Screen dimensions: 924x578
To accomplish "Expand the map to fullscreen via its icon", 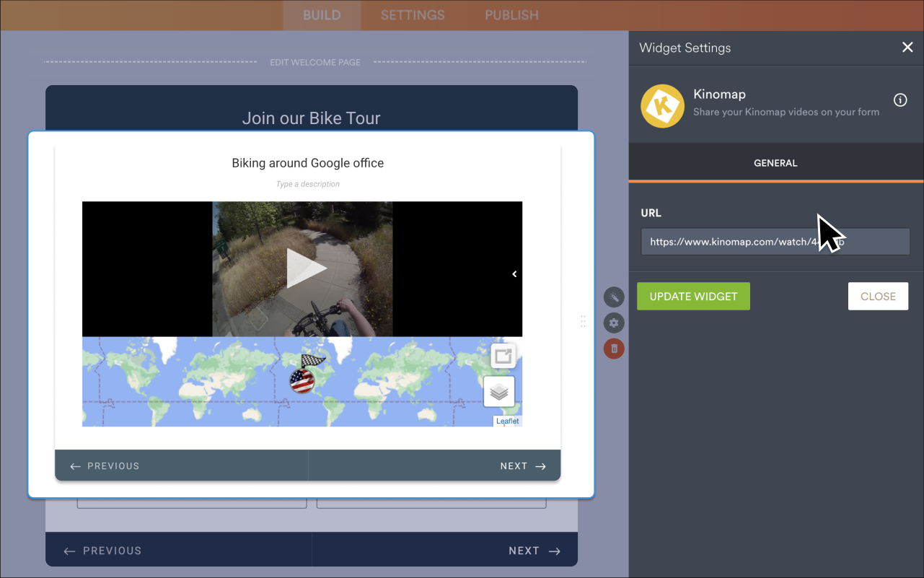I will 503,355.
